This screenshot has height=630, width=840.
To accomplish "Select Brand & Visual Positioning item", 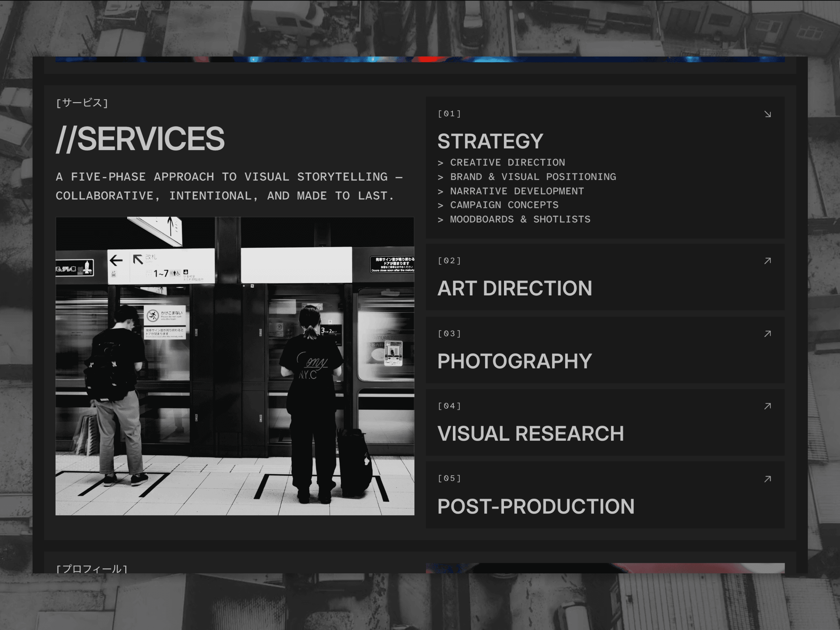I will [532, 177].
